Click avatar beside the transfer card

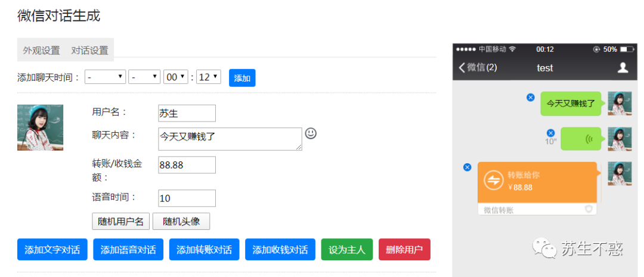620,173
